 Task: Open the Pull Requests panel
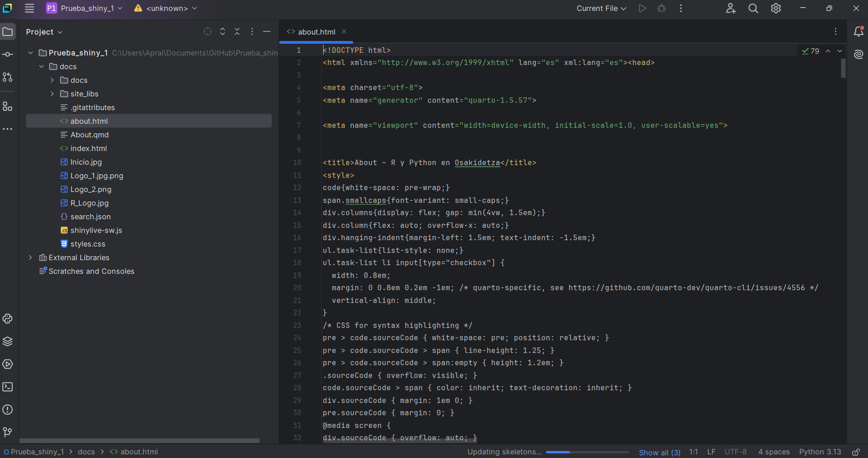[8, 77]
